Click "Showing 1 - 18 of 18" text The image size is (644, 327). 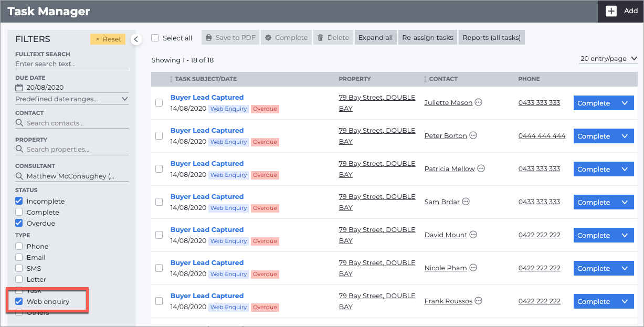pos(183,60)
